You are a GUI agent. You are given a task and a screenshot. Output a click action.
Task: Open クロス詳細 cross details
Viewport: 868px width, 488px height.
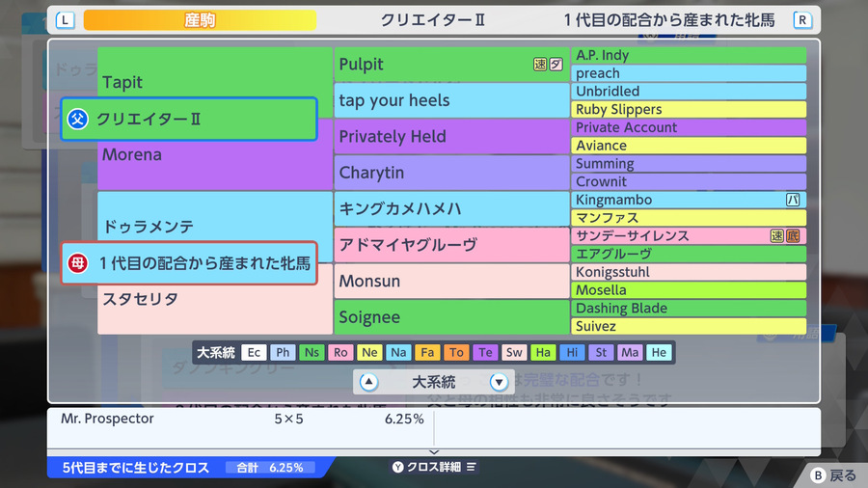point(434,467)
